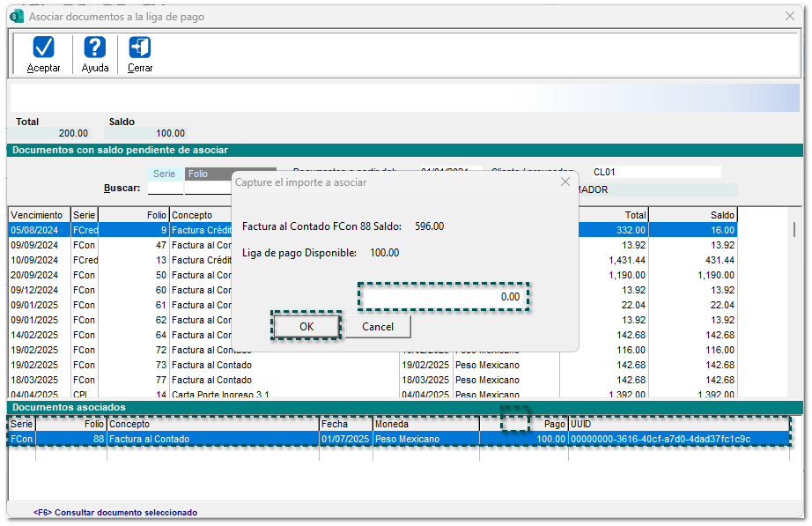Close the Capture el importe dialog
Screen dimensions: 812x526
565,182
